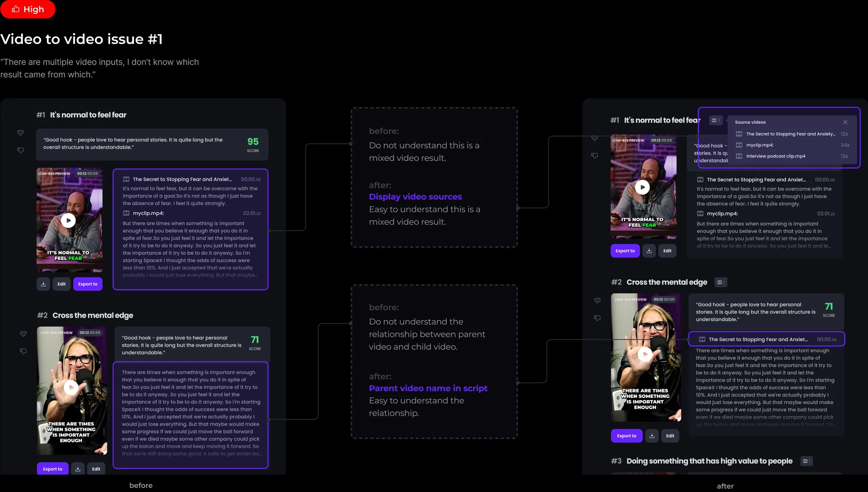Open Export to for clip #2 in before panel
This screenshot has height=492, width=868.
[53, 469]
